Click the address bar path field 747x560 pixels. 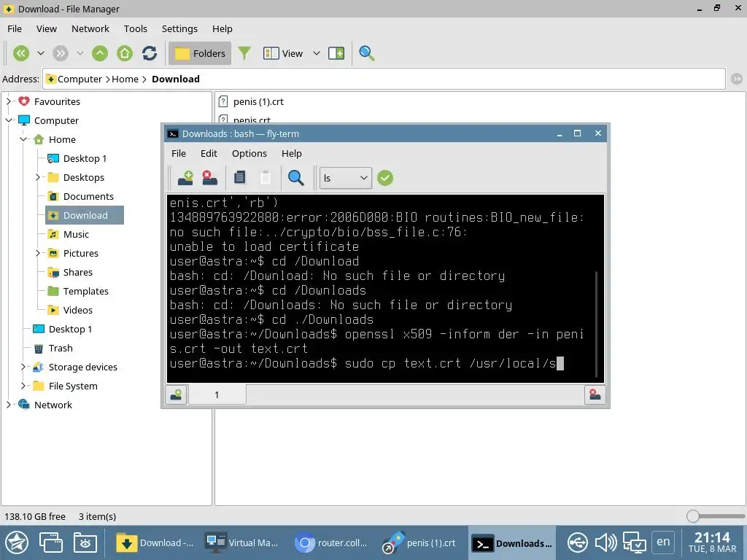pos(384,79)
